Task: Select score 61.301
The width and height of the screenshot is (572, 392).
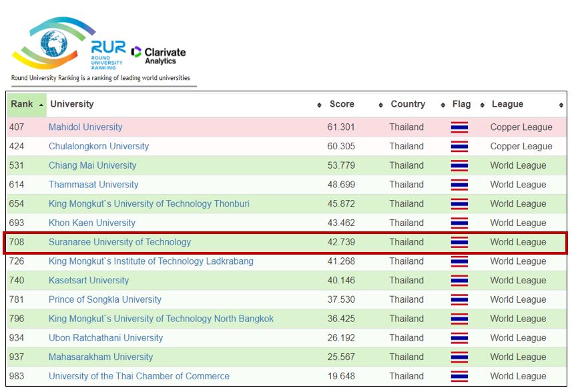Action: [341, 127]
